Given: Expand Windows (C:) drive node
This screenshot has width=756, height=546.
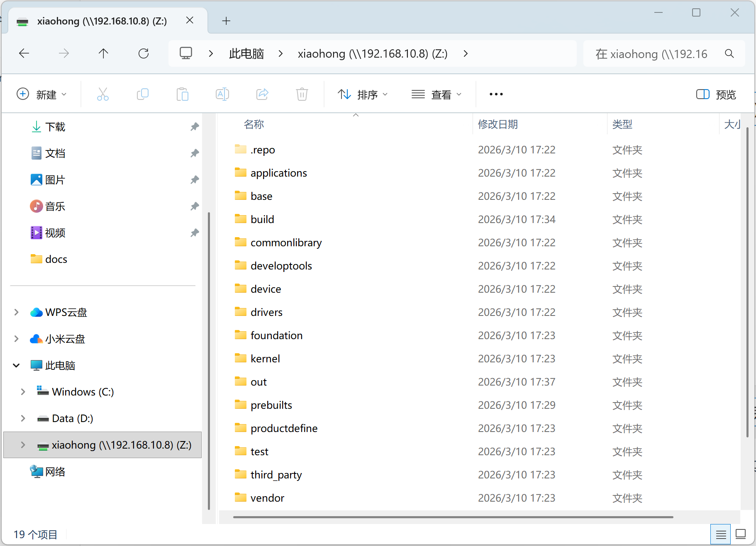Looking at the screenshot, I should click(x=23, y=392).
